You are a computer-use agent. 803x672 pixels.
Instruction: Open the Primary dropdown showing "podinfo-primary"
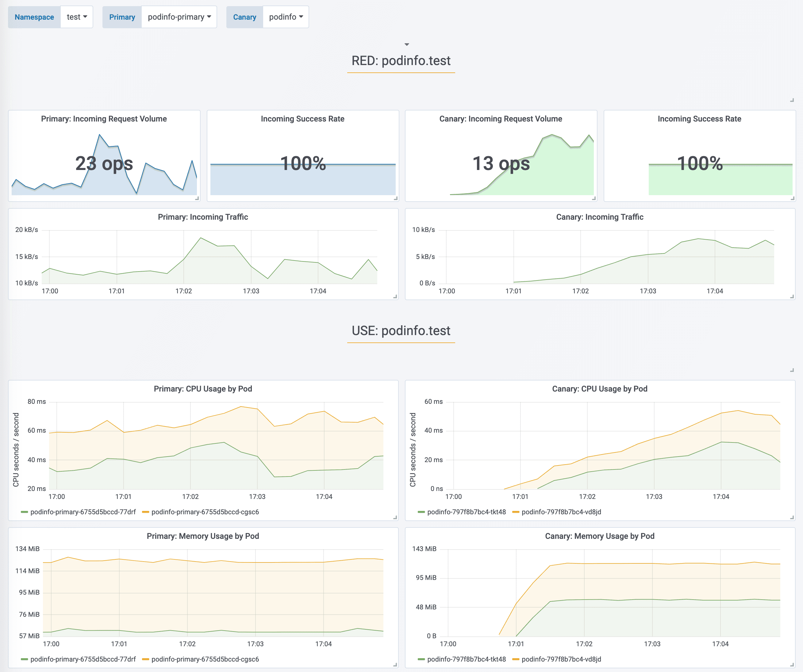click(x=179, y=17)
